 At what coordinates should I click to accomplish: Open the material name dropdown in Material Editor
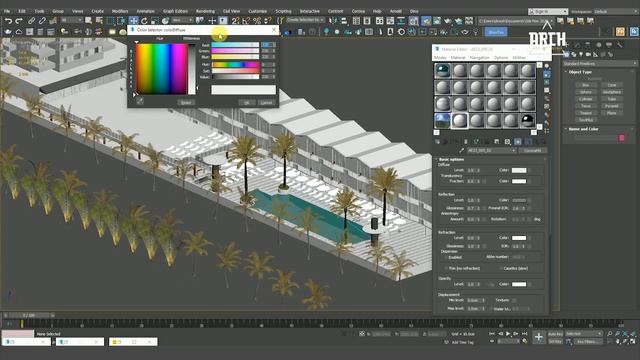point(492,151)
